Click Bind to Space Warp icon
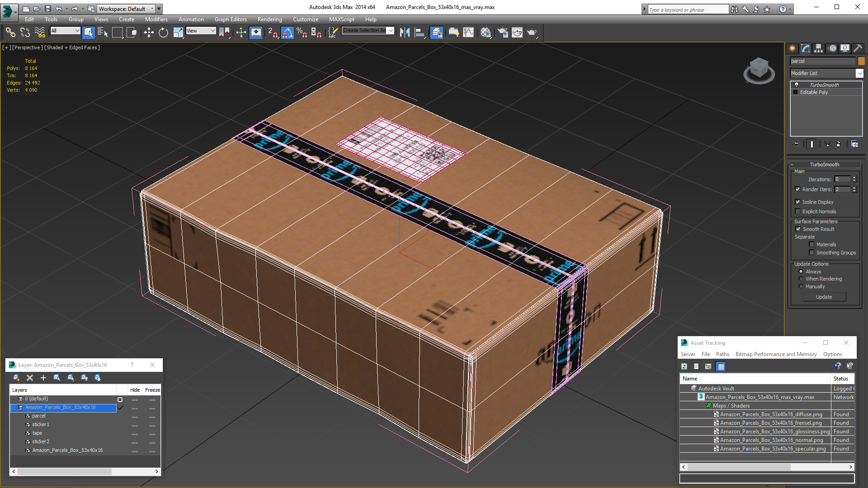This screenshot has width=868, height=488. point(40,32)
